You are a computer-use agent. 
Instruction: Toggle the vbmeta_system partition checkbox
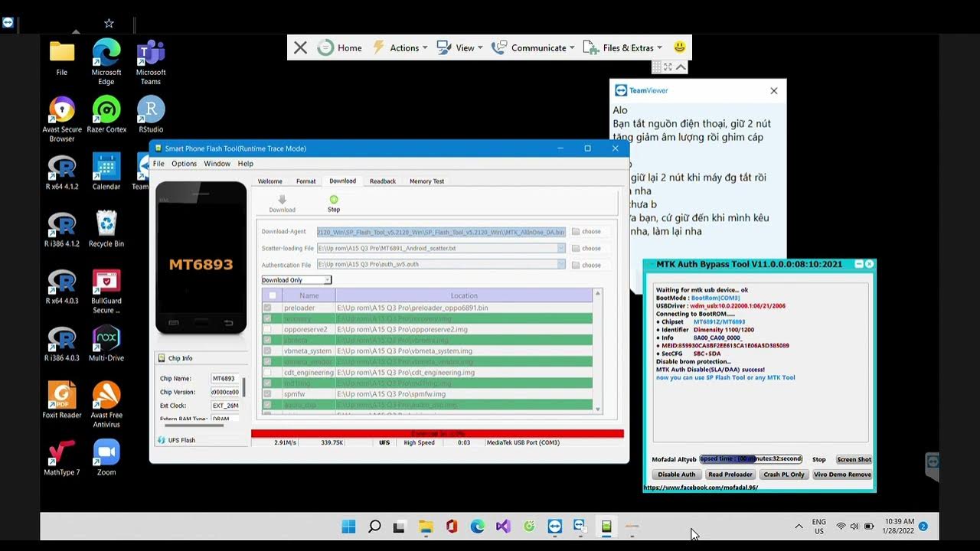[x=267, y=350]
